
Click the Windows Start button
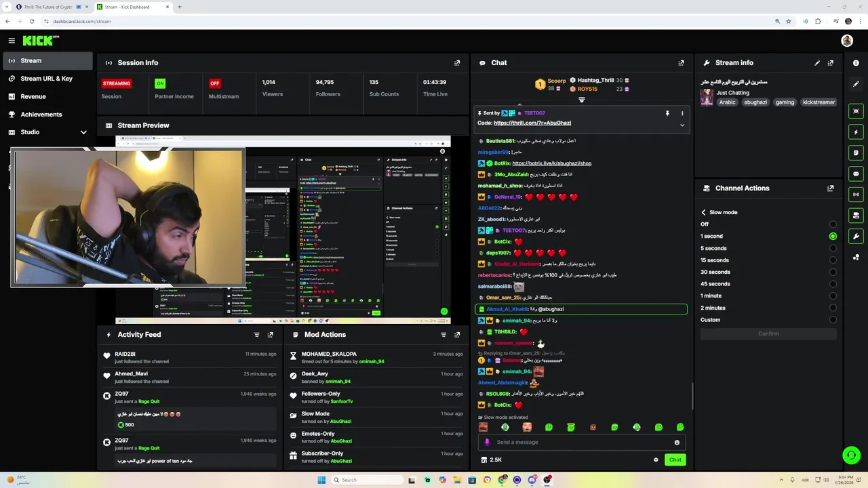321,480
